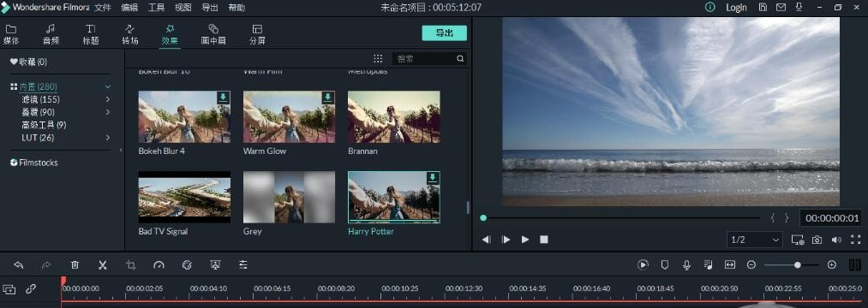Open the preview volume speaker icon

[836, 240]
